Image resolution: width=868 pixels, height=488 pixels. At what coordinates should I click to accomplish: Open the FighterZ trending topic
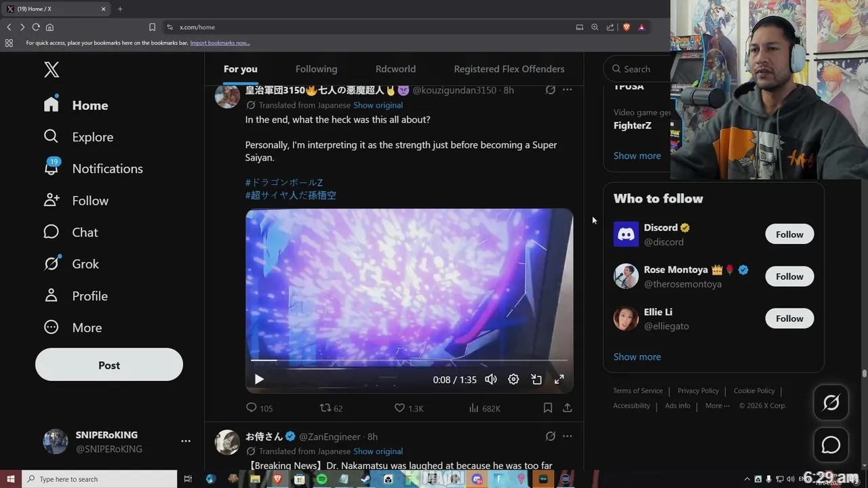(633, 125)
